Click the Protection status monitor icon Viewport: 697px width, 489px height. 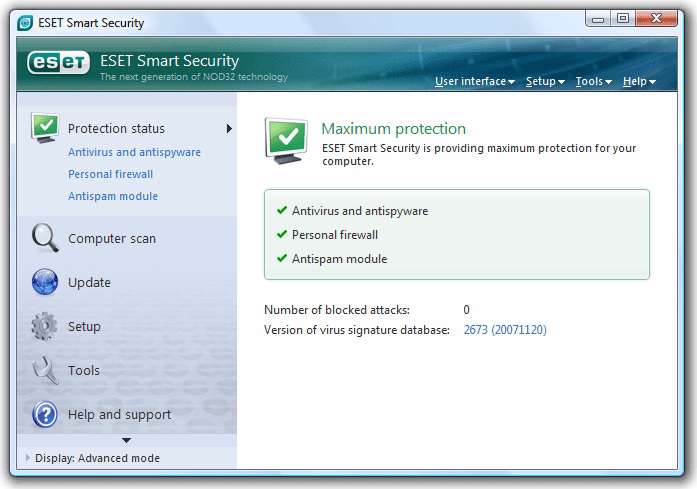point(45,128)
